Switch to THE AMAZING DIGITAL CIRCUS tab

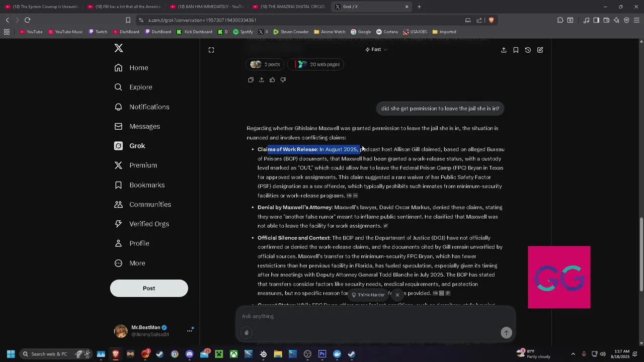[289, 7]
